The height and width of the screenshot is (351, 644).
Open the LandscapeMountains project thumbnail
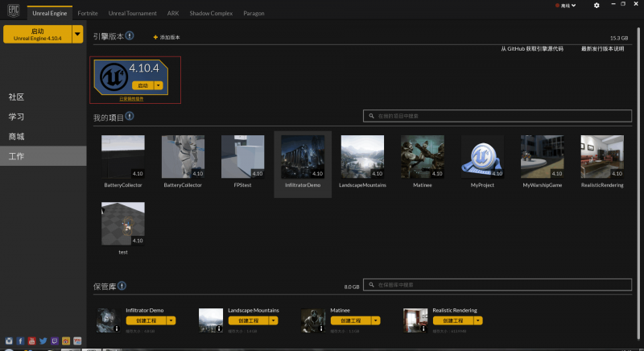pos(363,157)
